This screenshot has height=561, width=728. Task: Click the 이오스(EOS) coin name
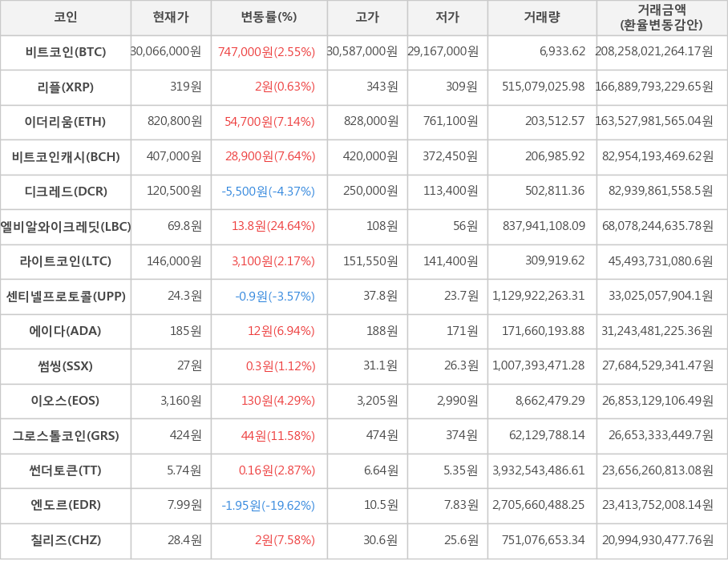[66, 401]
